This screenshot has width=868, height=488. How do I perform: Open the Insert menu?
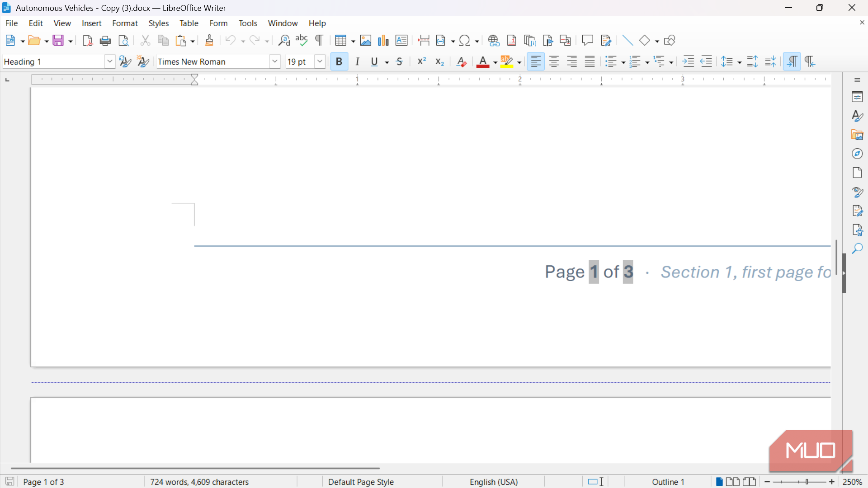click(x=91, y=23)
